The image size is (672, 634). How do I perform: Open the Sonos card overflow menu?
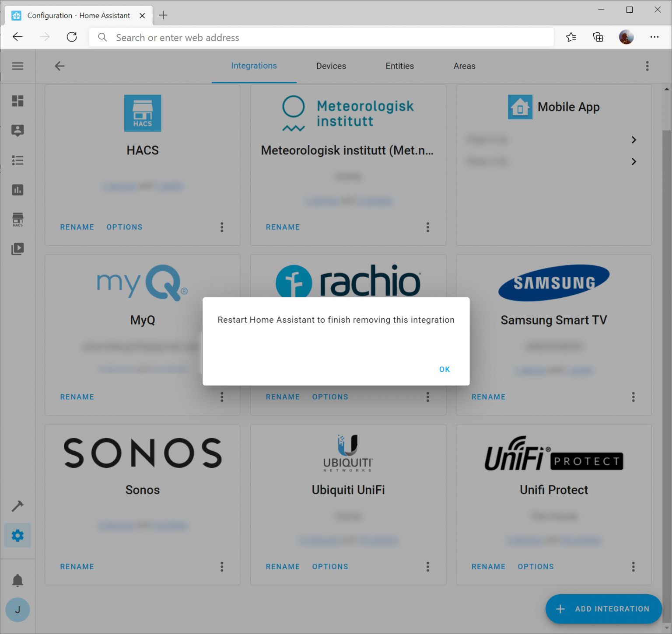(x=222, y=567)
